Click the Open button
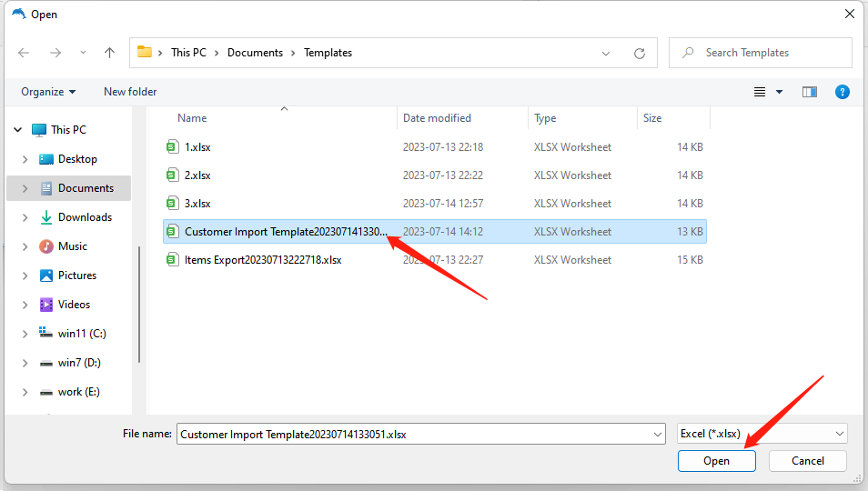This screenshot has width=868, height=491. pyautogui.click(x=716, y=461)
